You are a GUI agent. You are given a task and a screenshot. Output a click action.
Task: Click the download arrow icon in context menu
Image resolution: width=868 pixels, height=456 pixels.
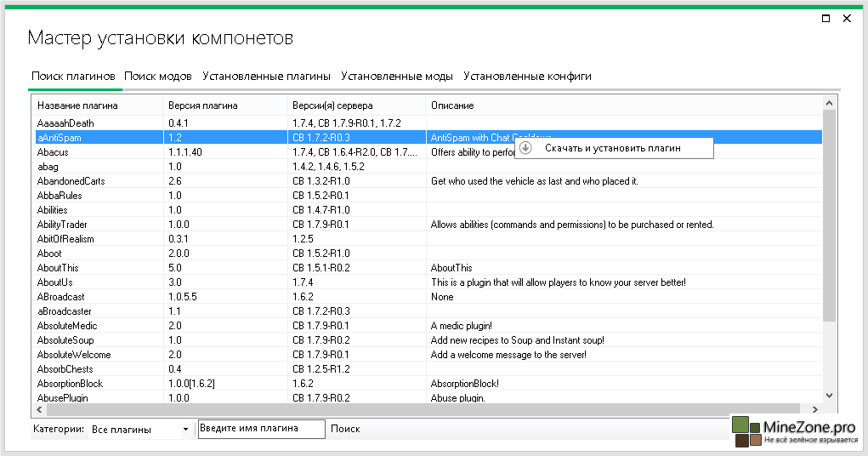pos(525,148)
